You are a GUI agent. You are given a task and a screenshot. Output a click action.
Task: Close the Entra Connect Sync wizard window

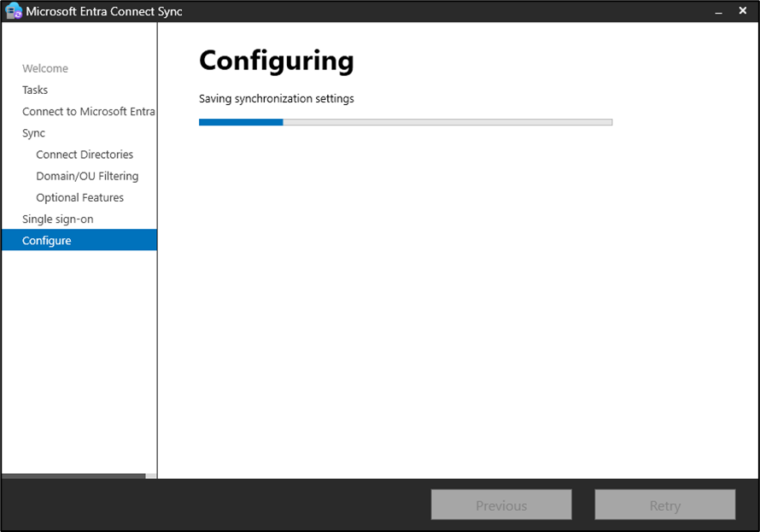pos(742,12)
